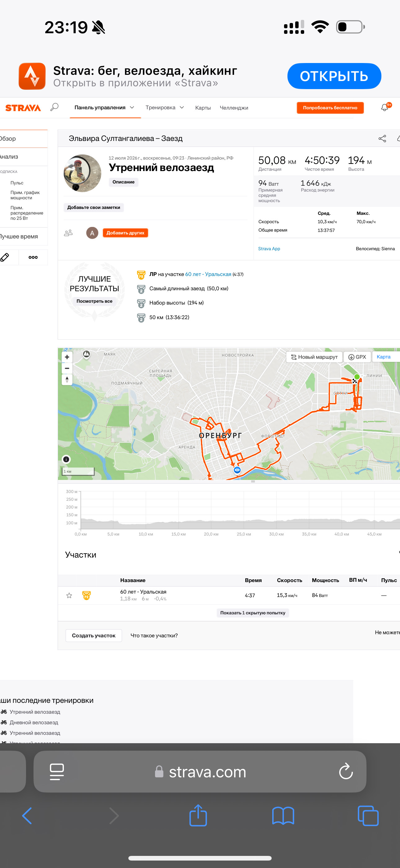Click Показать 1 скрытую попытку
400x868 pixels.
(253, 613)
